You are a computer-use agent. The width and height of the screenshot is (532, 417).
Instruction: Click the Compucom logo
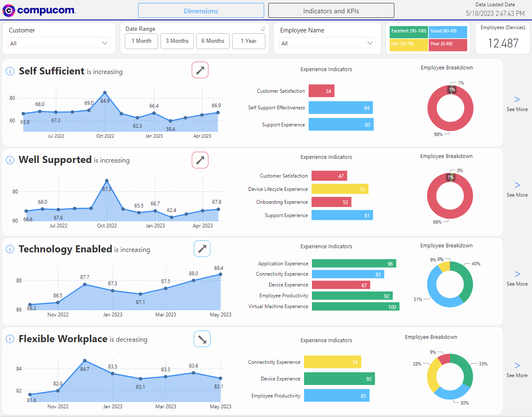click(39, 10)
